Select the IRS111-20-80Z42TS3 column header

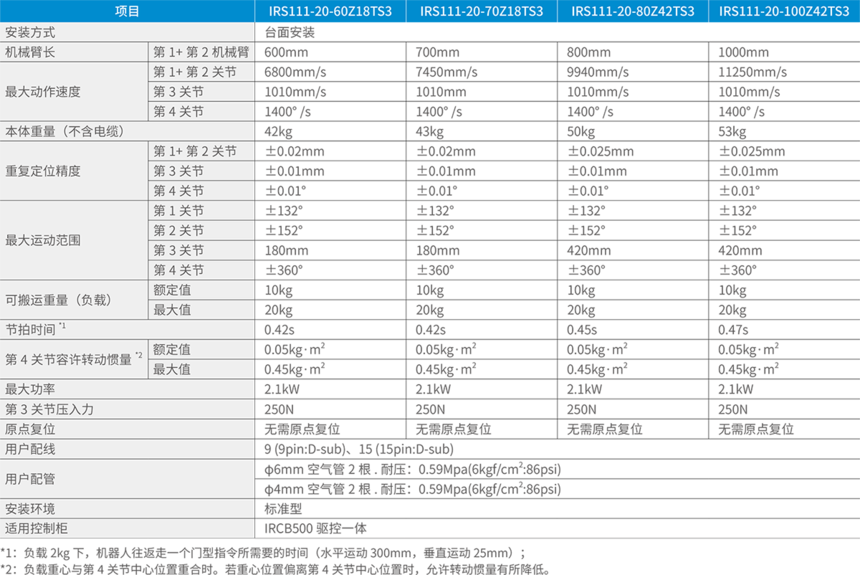click(633, 11)
